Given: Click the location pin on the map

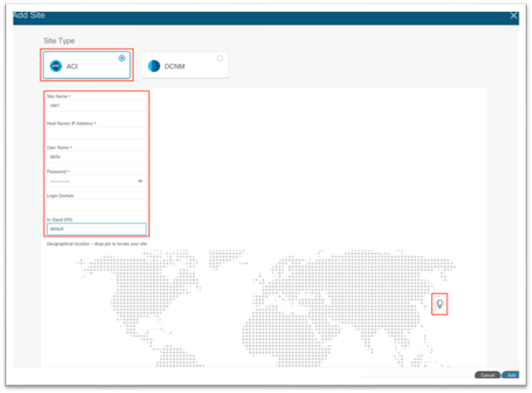Looking at the screenshot, I should (439, 304).
